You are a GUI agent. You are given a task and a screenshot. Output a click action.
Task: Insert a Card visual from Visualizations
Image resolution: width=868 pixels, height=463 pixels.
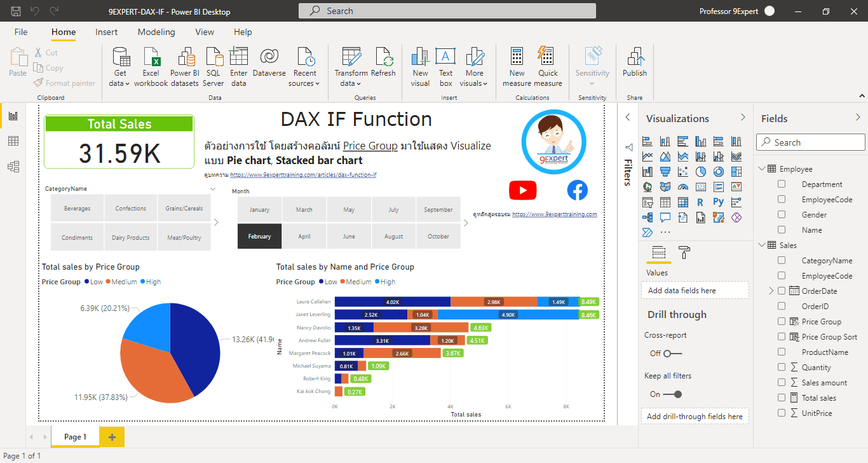(702, 187)
